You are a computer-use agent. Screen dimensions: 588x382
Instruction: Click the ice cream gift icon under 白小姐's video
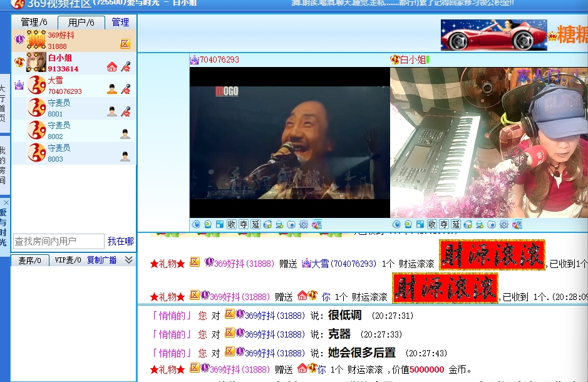(x=517, y=225)
